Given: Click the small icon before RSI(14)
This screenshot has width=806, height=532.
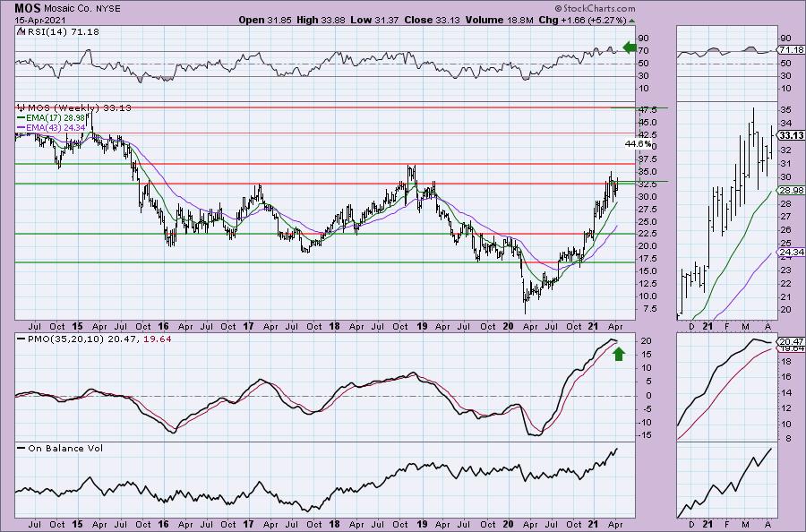Looking at the screenshot, I should 21,31.
